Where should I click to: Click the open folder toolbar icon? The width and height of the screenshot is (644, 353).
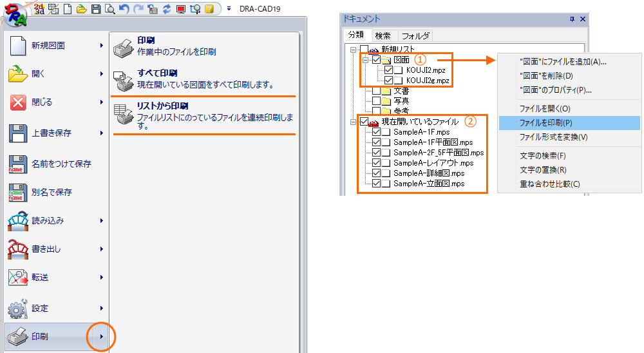pyautogui.click(x=82, y=9)
